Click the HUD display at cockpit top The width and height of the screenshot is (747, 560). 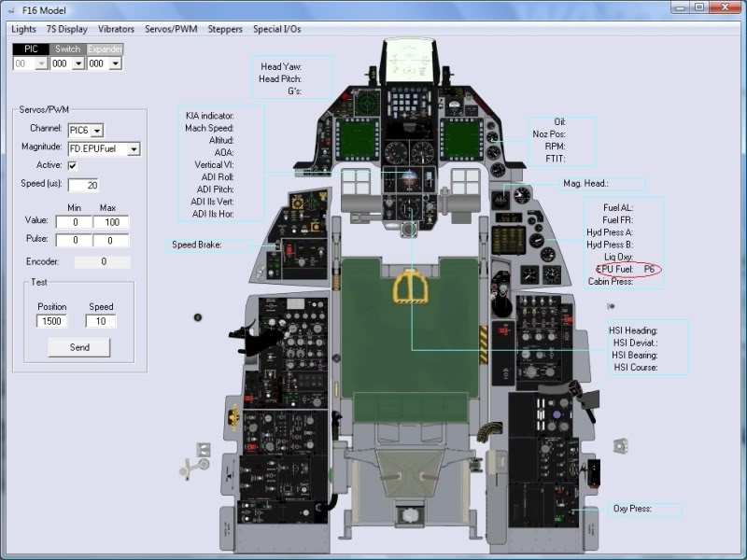[x=409, y=61]
